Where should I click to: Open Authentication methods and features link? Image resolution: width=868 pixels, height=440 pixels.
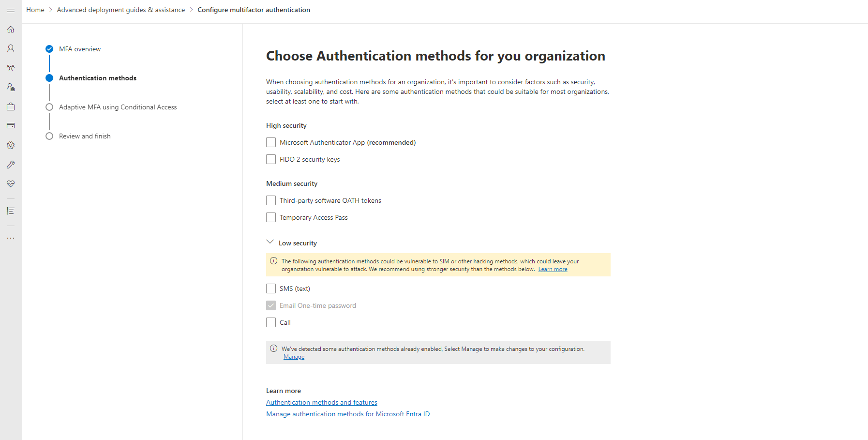click(321, 402)
